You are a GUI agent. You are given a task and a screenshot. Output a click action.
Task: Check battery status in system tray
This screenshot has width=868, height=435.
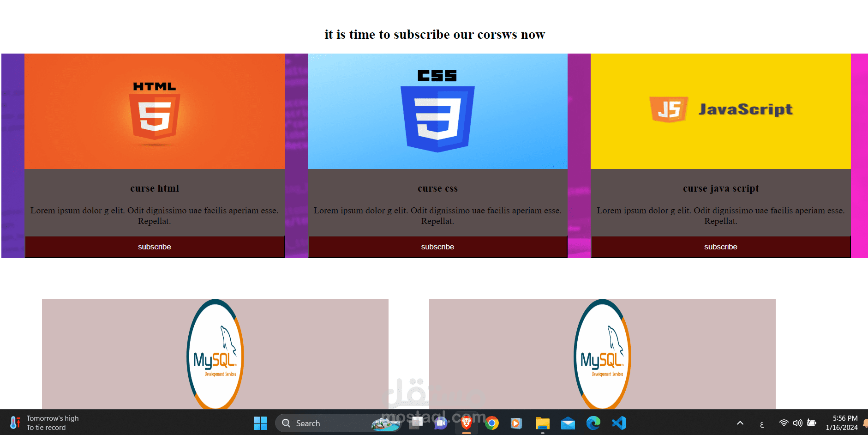point(812,423)
